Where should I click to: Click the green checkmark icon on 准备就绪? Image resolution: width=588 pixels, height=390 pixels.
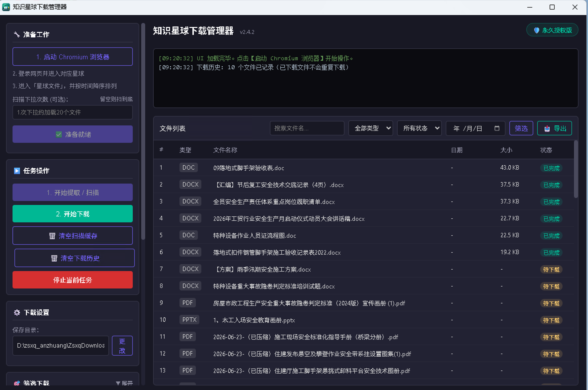[x=59, y=135]
